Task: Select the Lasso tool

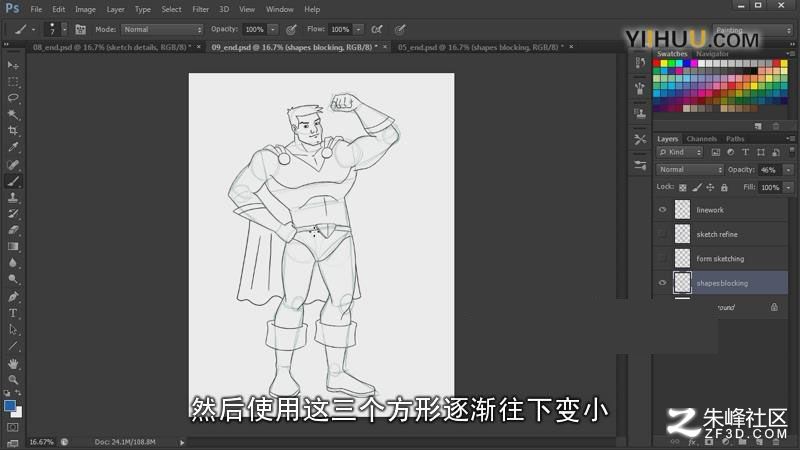Action: (x=13, y=98)
